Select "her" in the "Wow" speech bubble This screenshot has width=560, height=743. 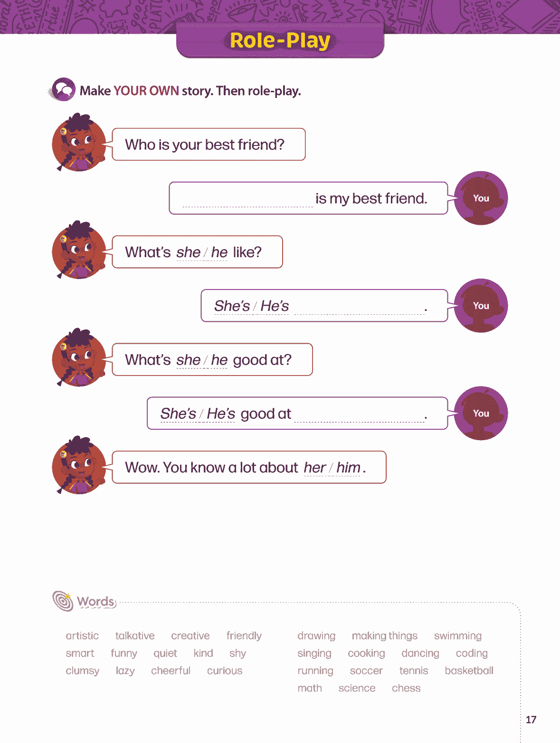point(314,468)
